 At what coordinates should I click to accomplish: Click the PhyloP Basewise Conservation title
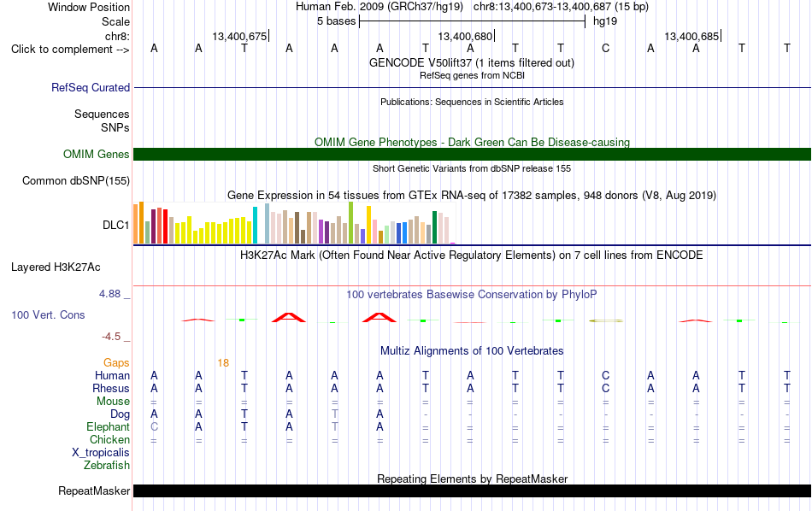coord(472,295)
